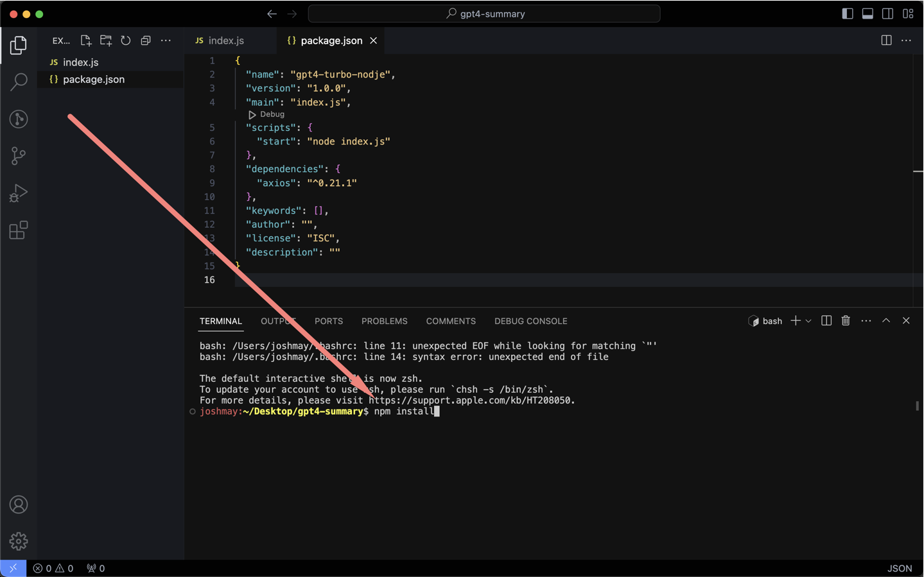
Task: Click the "ISC" license value
Action: (321, 238)
